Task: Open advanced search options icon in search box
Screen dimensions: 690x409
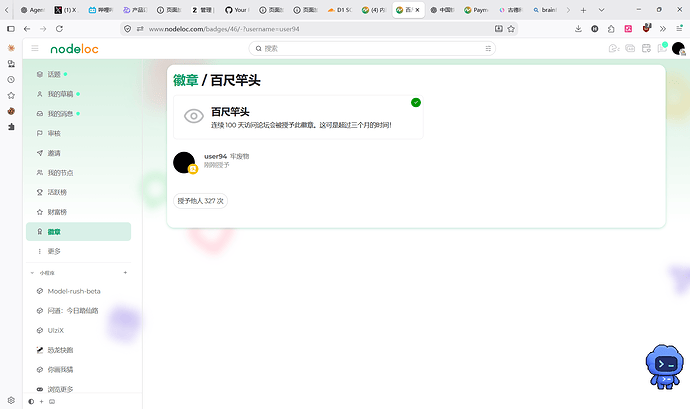Action: coord(488,48)
